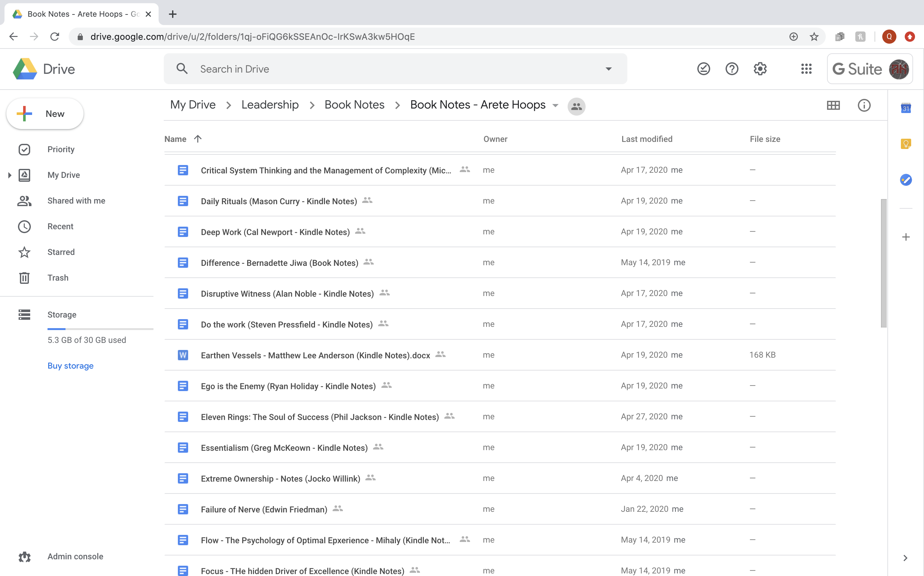This screenshot has width=924, height=576.
Task: Click the search magnifier icon
Action: pos(182,69)
